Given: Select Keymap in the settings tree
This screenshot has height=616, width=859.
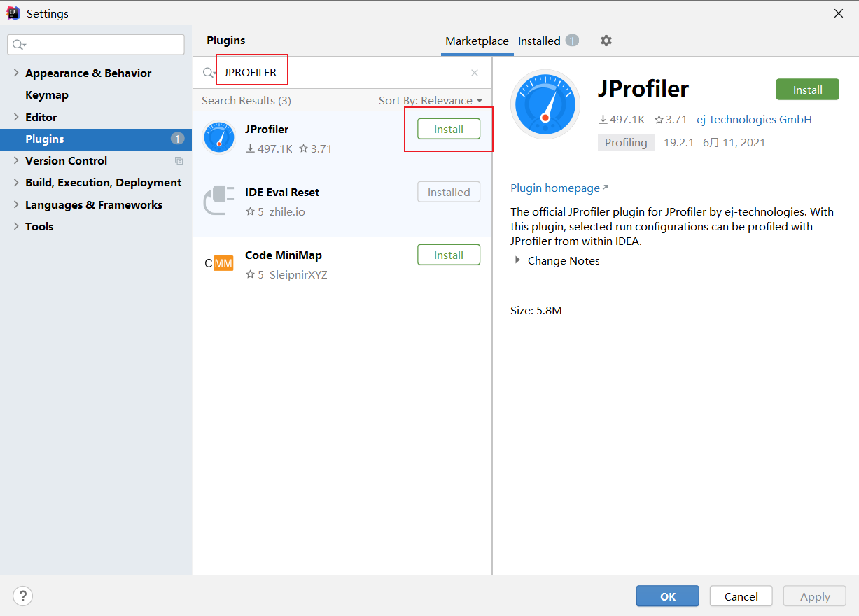Looking at the screenshot, I should tap(47, 95).
